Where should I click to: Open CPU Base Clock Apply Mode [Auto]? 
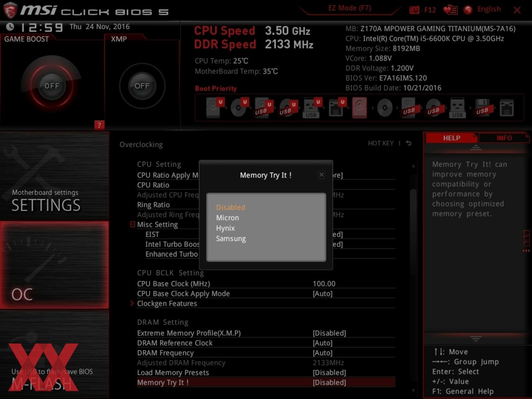click(323, 293)
